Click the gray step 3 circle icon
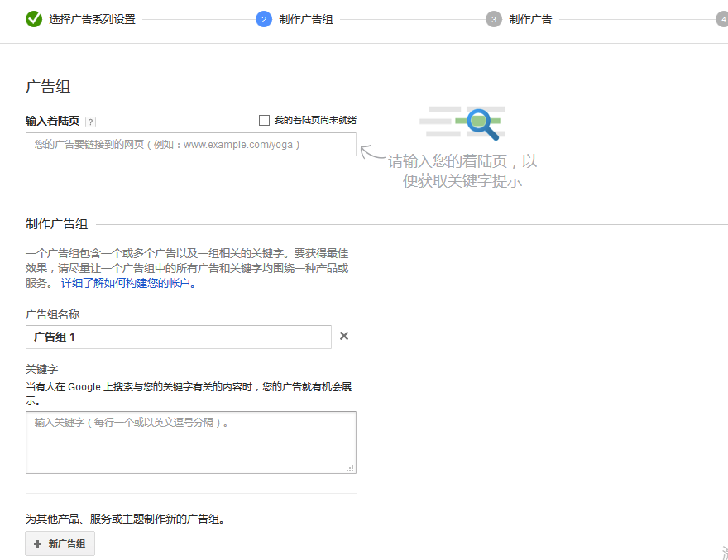728x560 pixels. (492, 18)
